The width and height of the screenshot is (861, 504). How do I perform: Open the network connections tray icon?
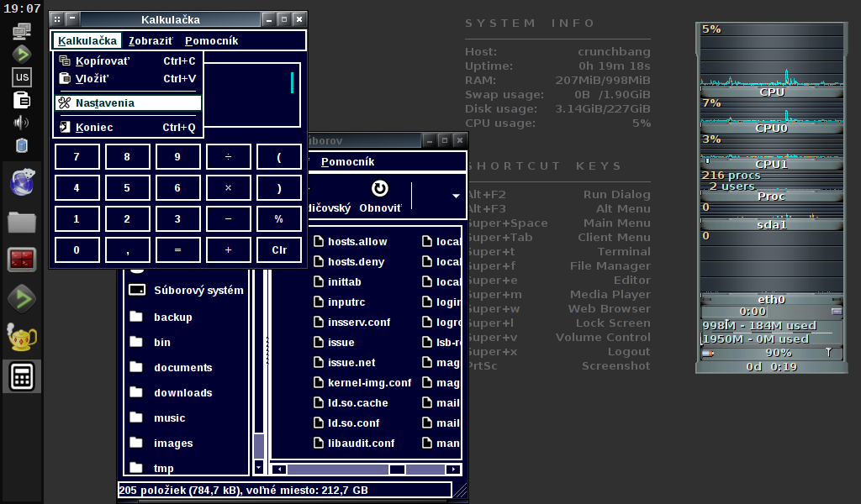point(22,31)
